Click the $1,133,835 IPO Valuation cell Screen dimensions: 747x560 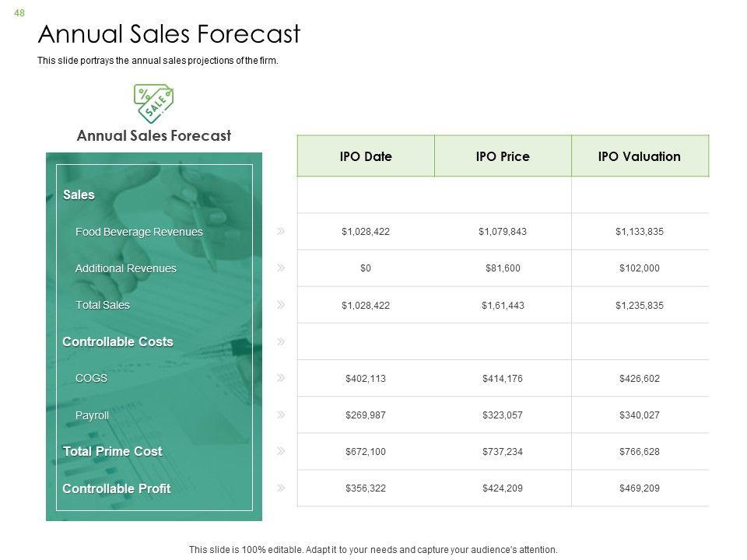pos(640,231)
